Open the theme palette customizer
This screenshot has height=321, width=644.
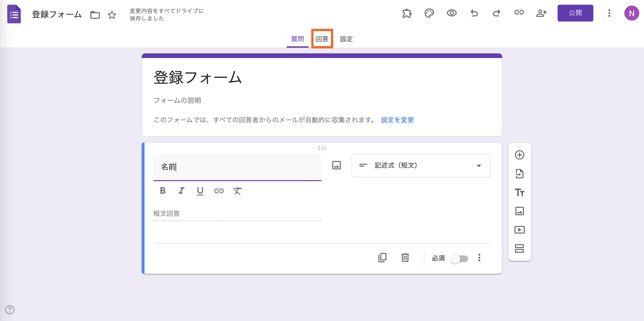tap(429, 13)
